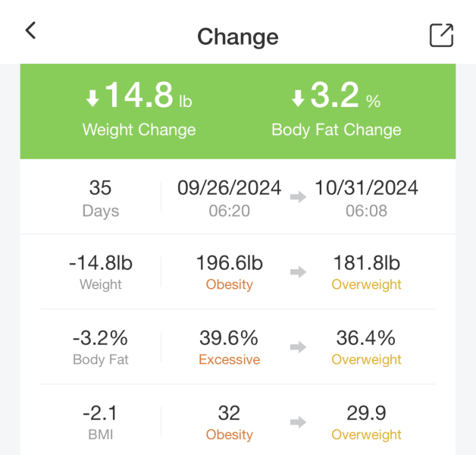Click the arrow in the weight row
This screenshot has width=476, height=455.
(x=298, y=272)
